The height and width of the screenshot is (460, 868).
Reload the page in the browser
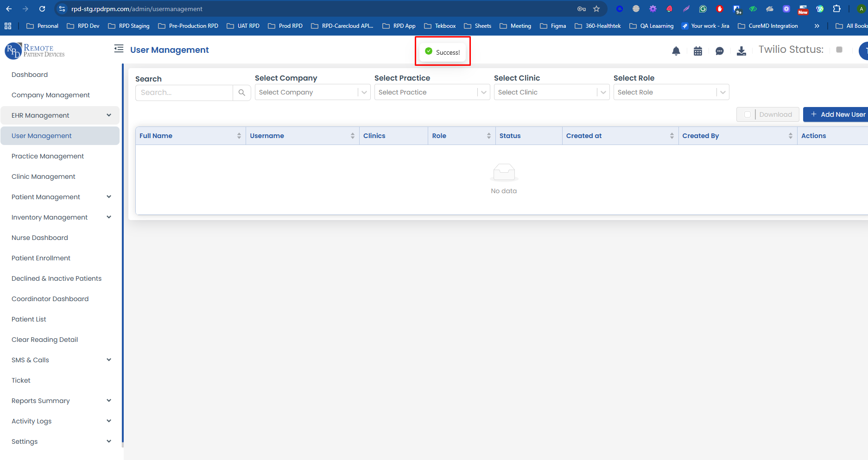pos(42,9)
